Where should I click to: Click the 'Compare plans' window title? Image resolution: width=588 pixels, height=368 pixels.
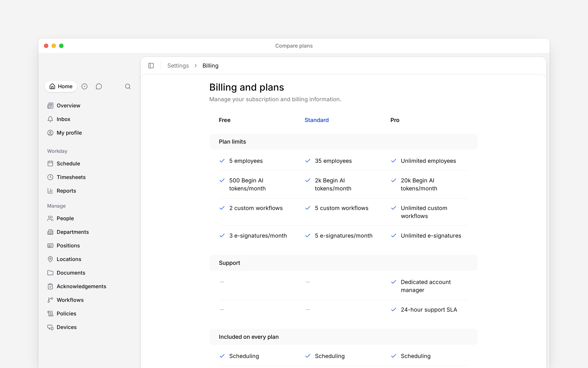pos(294,46)
